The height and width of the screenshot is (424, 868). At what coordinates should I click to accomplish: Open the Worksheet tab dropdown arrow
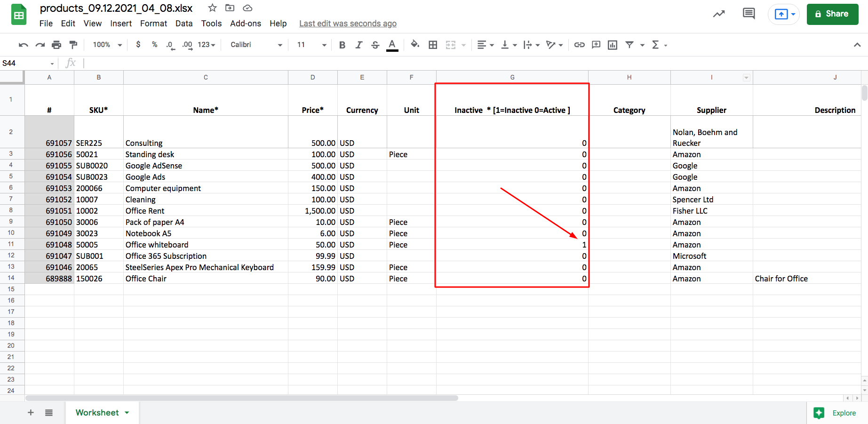point(127,413)
